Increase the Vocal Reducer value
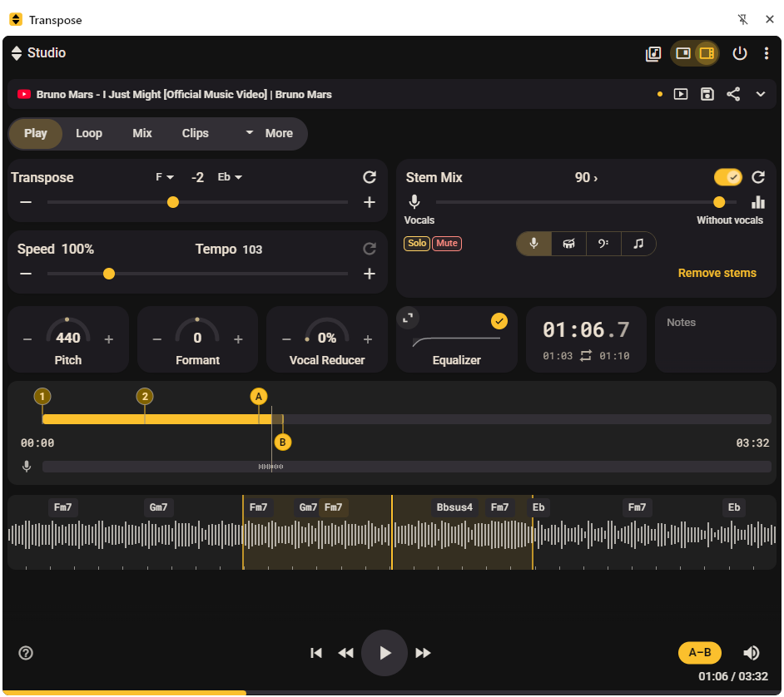Viewport: 784px width, 697px height. pyautogui.click(x=368, y=339)
